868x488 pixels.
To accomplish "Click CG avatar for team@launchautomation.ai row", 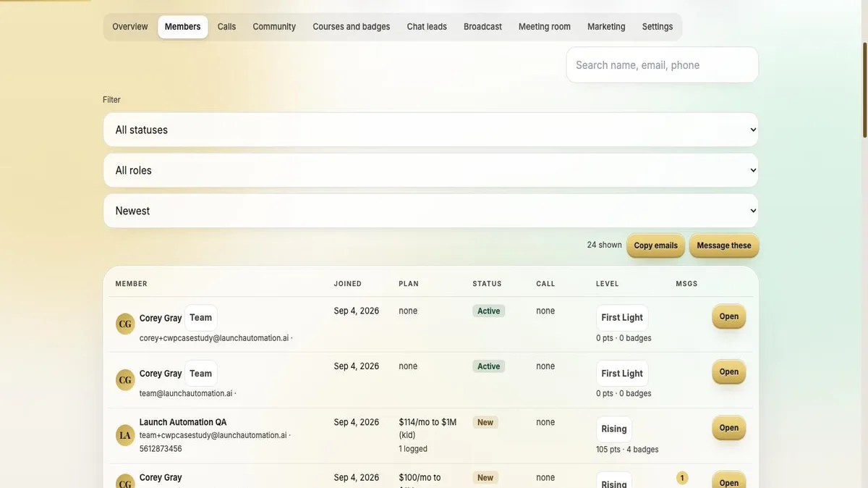I will pos(125,379).
